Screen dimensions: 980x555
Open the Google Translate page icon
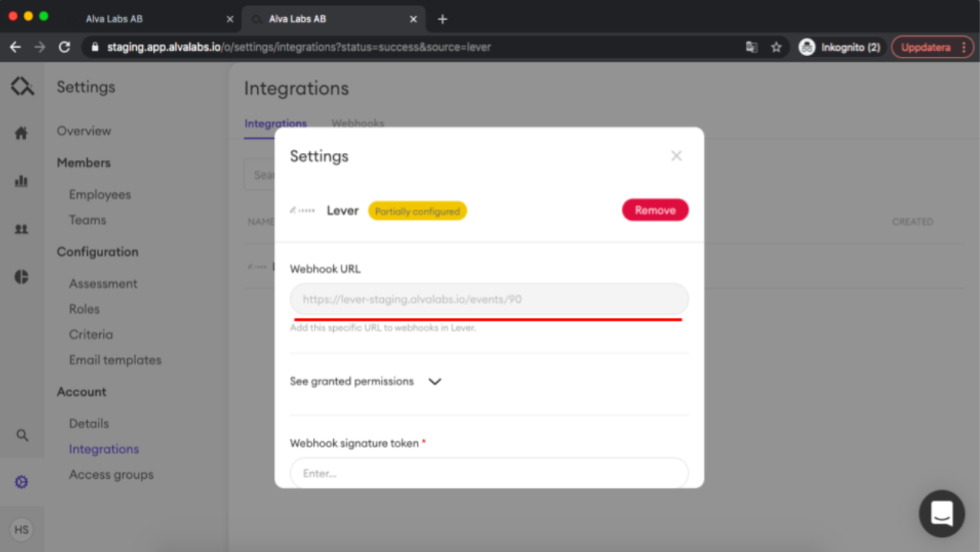pos(752,47)
